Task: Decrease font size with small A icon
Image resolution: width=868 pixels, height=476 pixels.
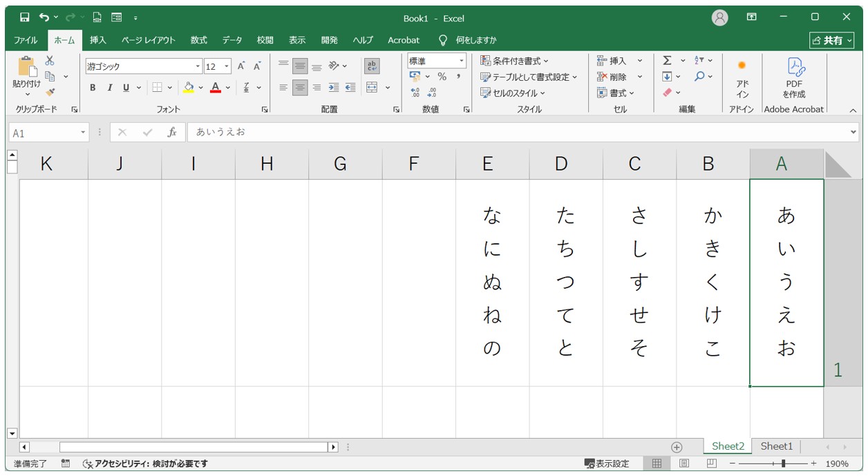Action: click(x=257, y=66)
